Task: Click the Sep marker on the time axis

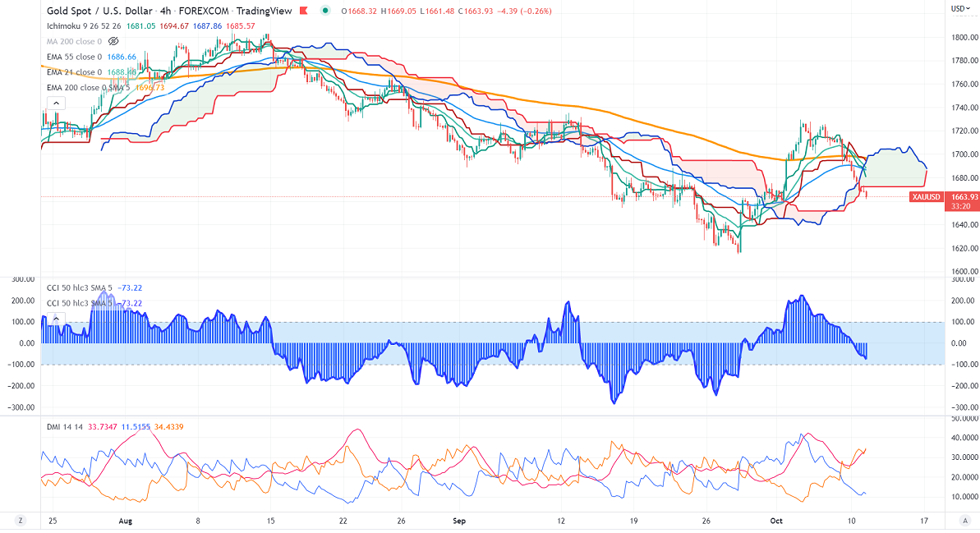Action: pyautogui.click(x=458, y=521)
